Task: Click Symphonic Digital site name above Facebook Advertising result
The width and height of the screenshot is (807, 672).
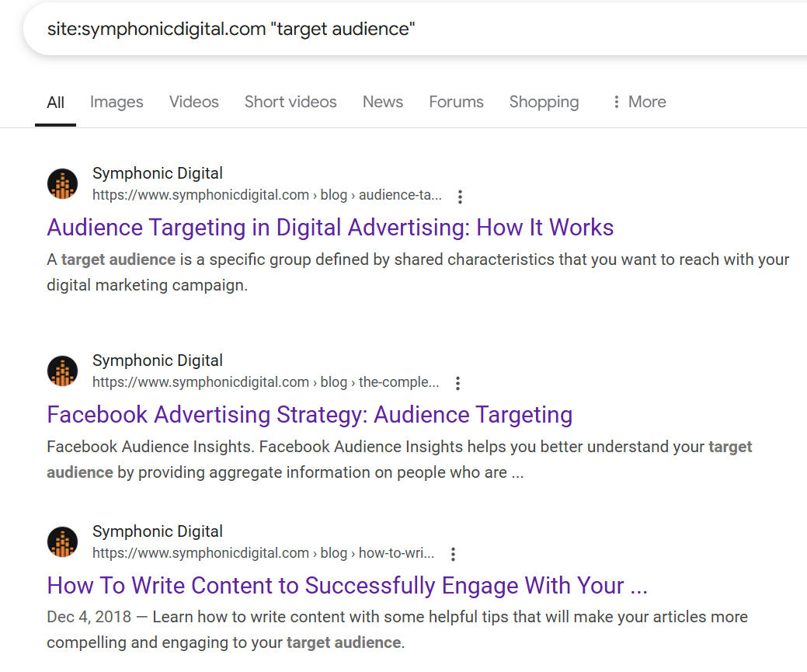Action: pyautogui.click(x=158, y=360)
